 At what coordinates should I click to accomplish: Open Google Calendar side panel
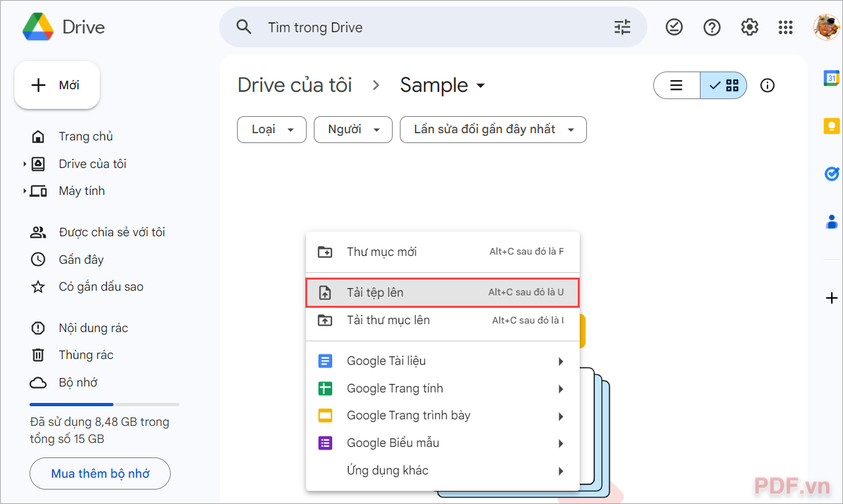(832, 78)
